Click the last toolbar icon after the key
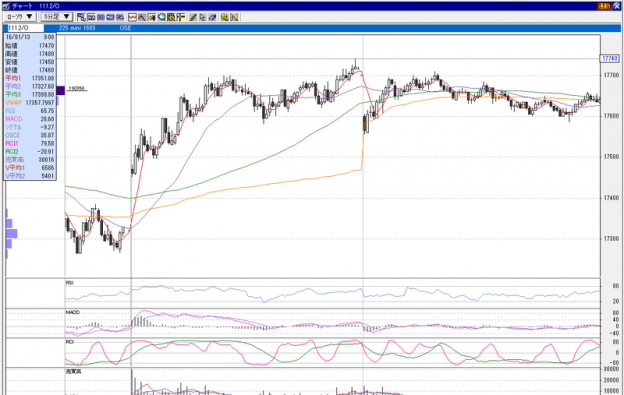This screenshot has width=624, height=395. coord(234,17)
